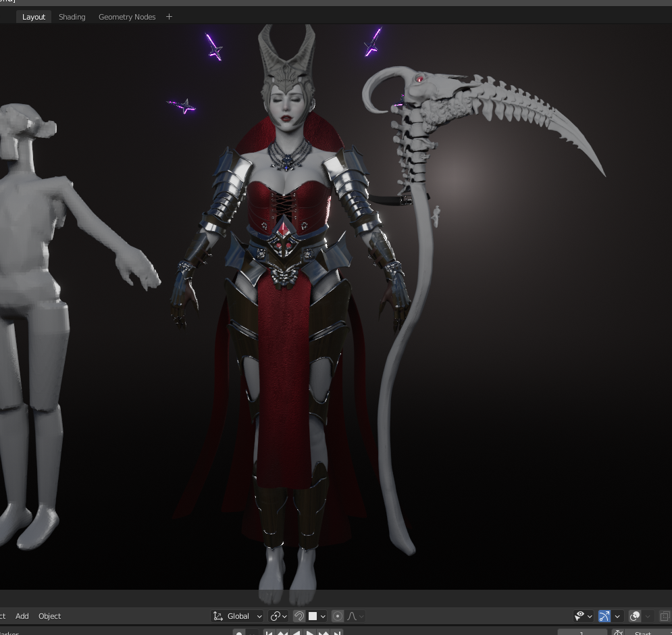Open the Shading workspace tab
The width and height of the screenshot is (672, 635).
pyautogui.click(x=72, y=17)
